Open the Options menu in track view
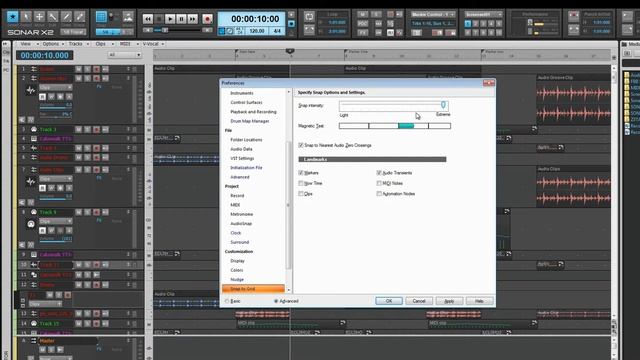Image resolution: width=640 pixels, height=360 pixels. (x=52, y=44)
